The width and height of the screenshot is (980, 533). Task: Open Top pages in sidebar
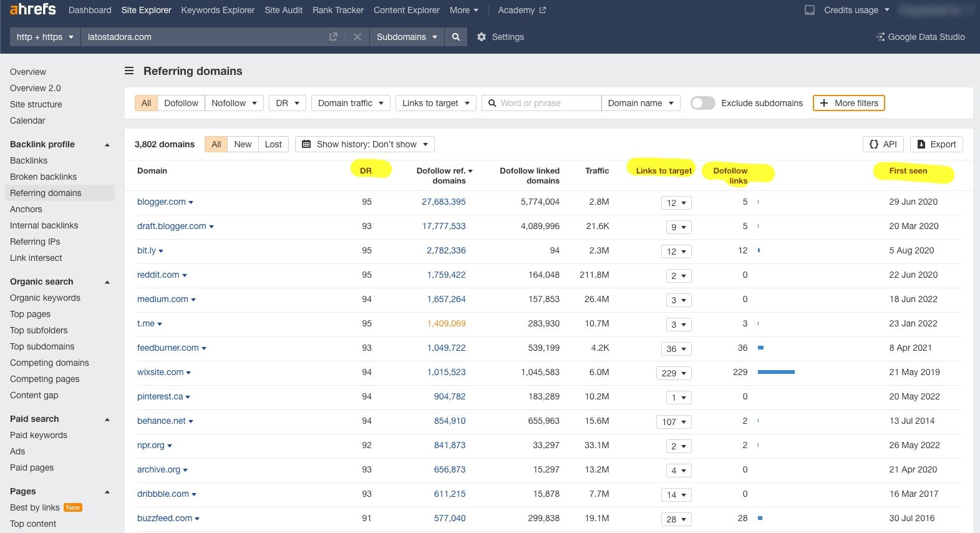(x=30, y=314)
